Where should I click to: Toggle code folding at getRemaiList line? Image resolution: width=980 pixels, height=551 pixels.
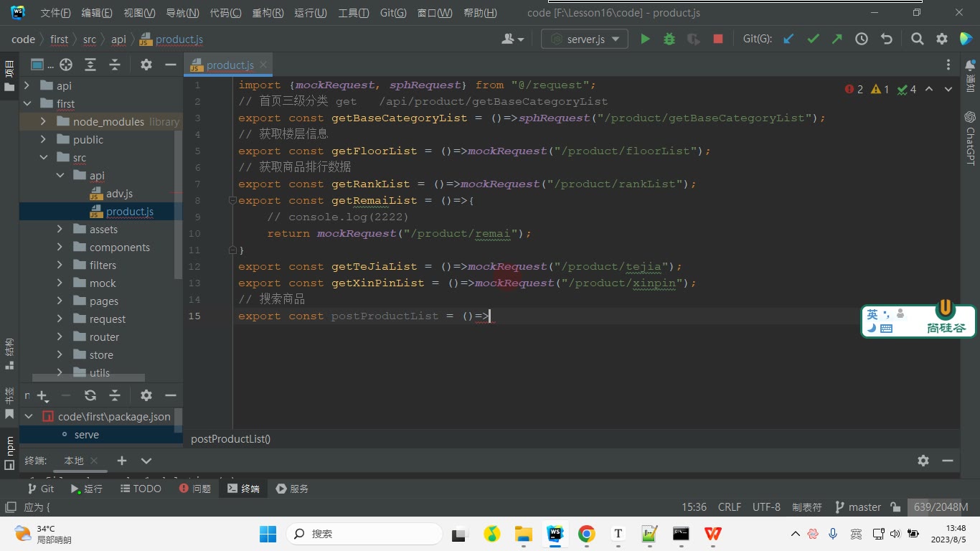click(232, 201)
